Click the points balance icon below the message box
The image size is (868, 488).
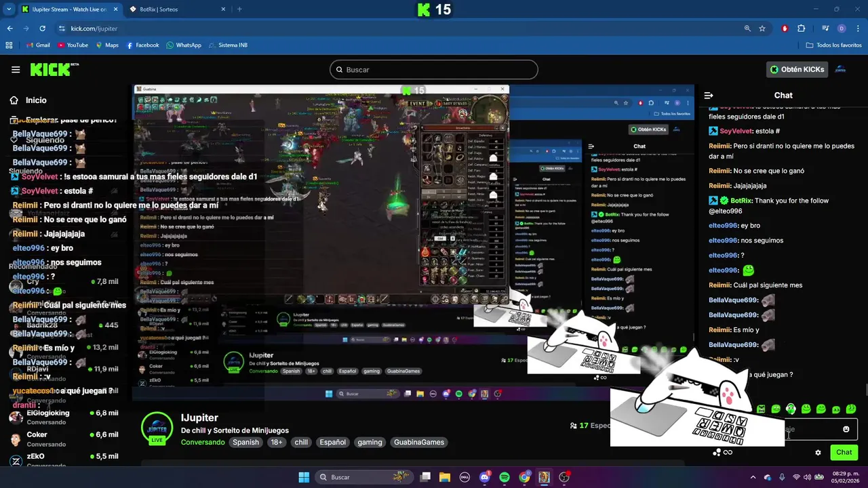coord(722,452)
